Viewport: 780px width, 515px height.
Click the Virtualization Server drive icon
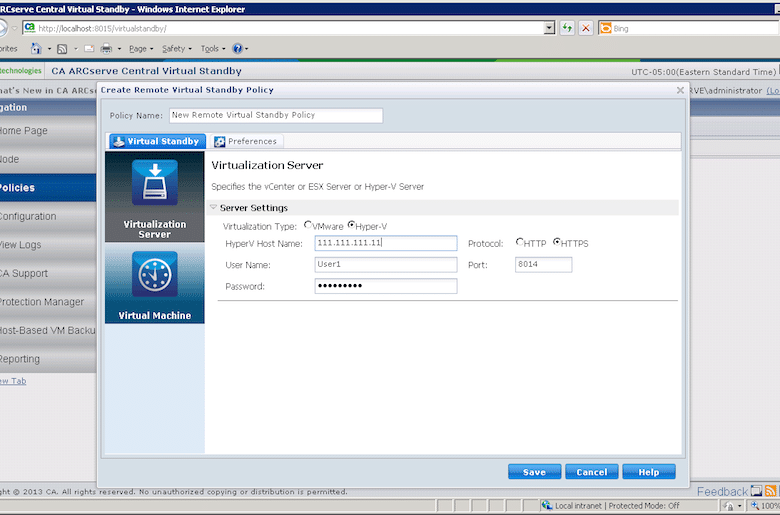(x=155, y=183)
